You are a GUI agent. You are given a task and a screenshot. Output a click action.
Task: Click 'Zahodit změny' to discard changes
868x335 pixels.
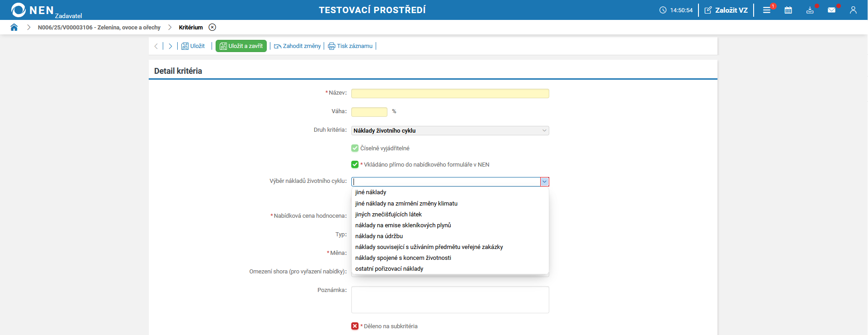click(297, 46)
